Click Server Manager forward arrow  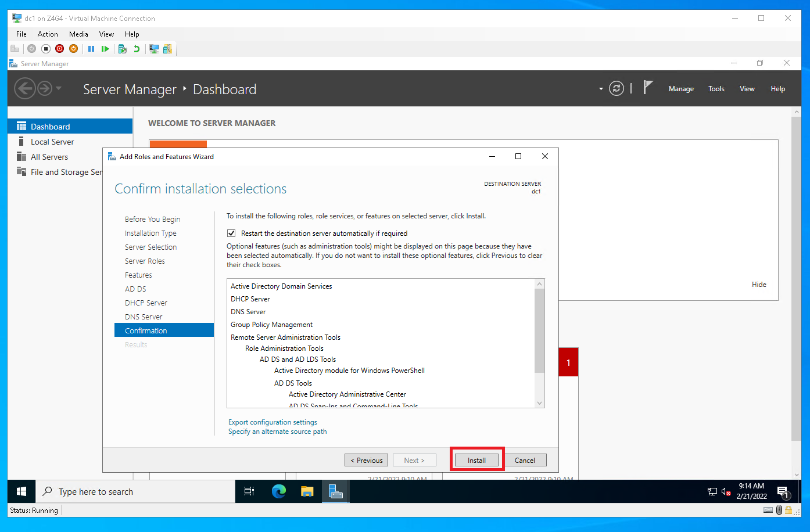point(45,89)
